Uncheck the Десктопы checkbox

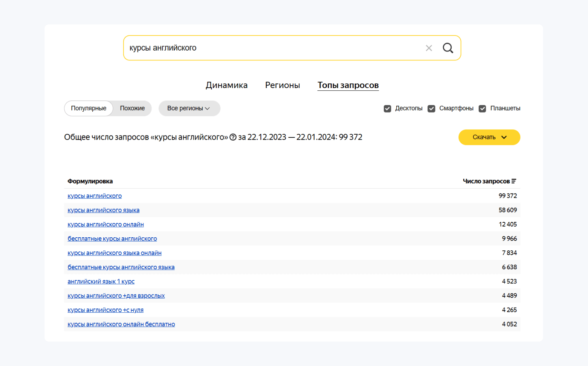coord(387,109)
